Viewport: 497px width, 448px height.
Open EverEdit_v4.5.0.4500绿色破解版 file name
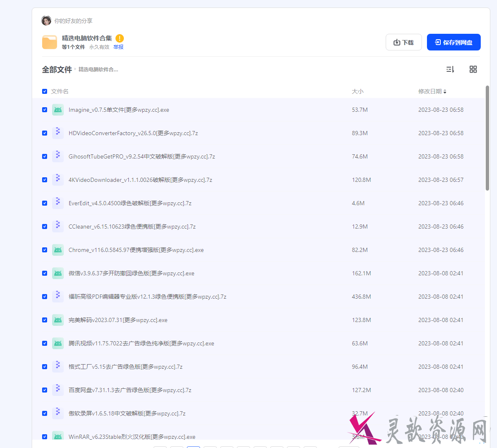[130, 203]
